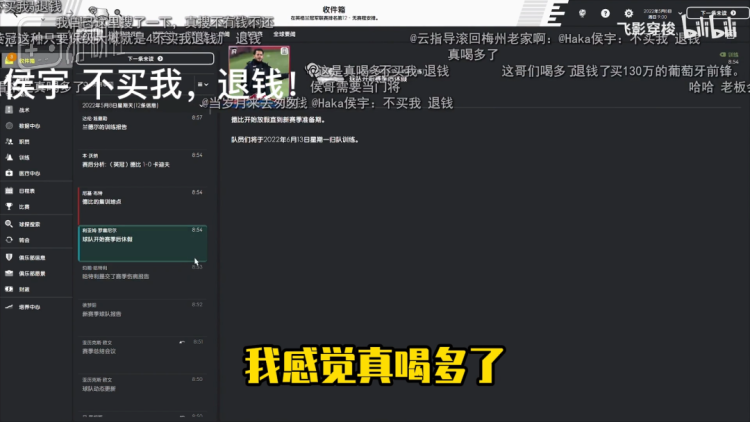
Task: Open the 俱乐部信息 club info section
Action: (x=31, y=258)
